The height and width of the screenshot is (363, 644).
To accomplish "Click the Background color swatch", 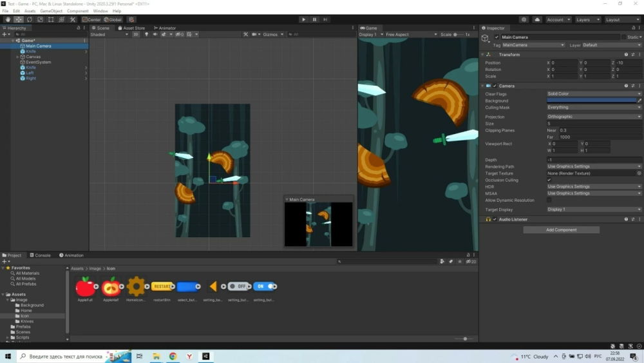I will coord(591,101).
